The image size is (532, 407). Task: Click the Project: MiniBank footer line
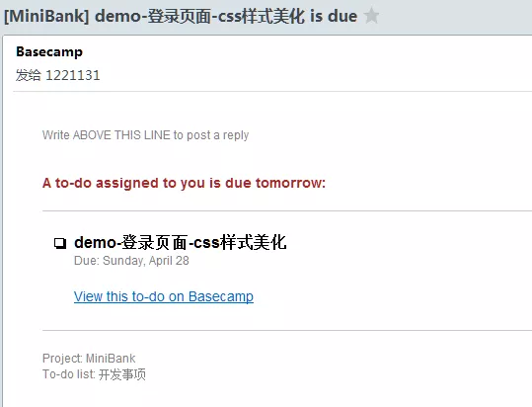pyautogui.click(x=89, y=359)
